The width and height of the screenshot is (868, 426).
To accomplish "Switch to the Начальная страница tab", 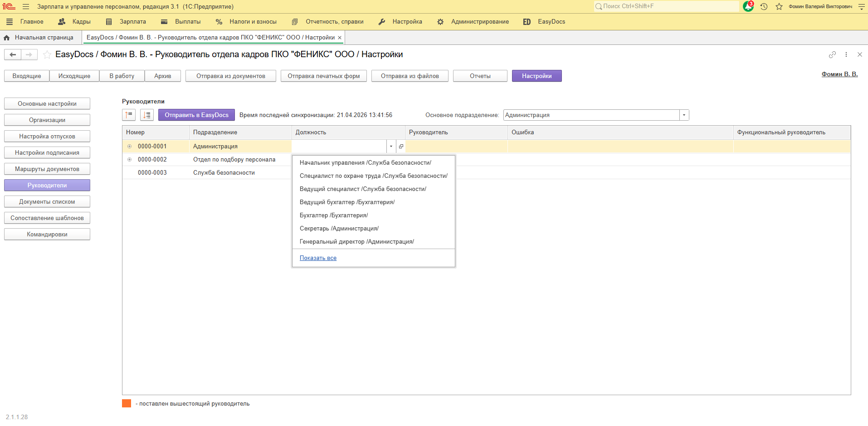I will point(44,38).
